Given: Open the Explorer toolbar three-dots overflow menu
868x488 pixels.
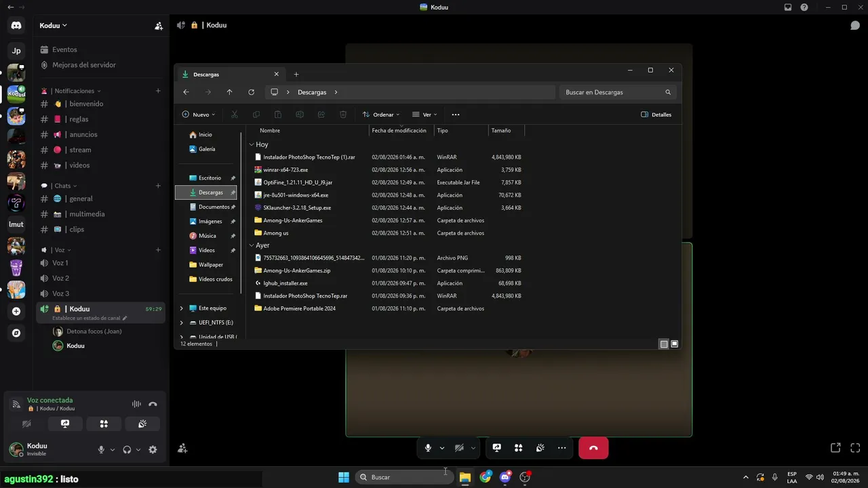Looking at the screenshot, I should pyautogui.click(x=456, y=115).
